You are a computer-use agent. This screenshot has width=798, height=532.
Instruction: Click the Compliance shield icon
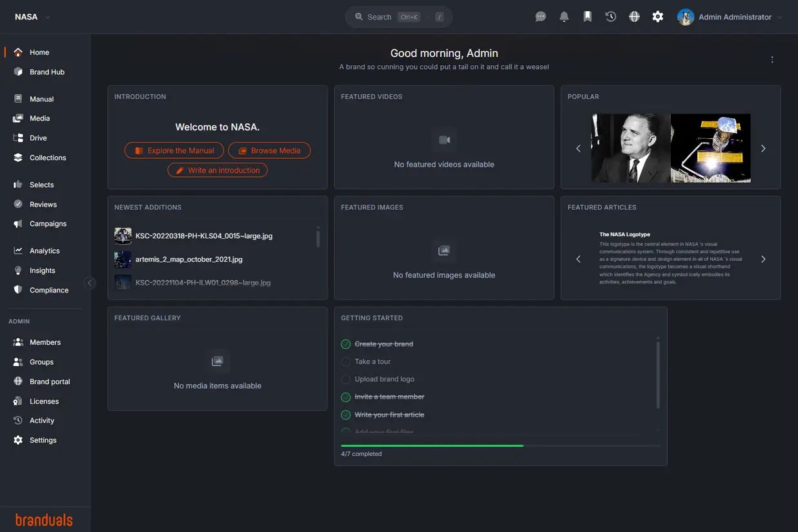[x=18, y=290]
